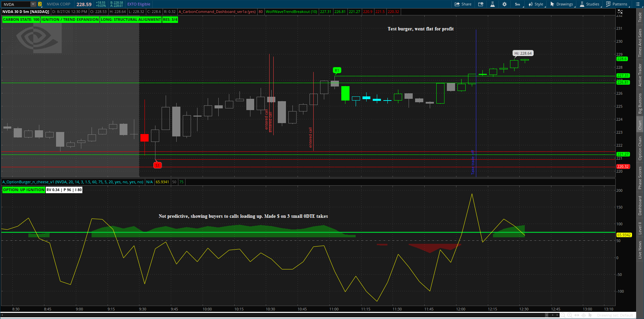Open the Active Trader sidebar tab
Image resolution: width=644 pixels, height=319 pixels.
[640, 75]
